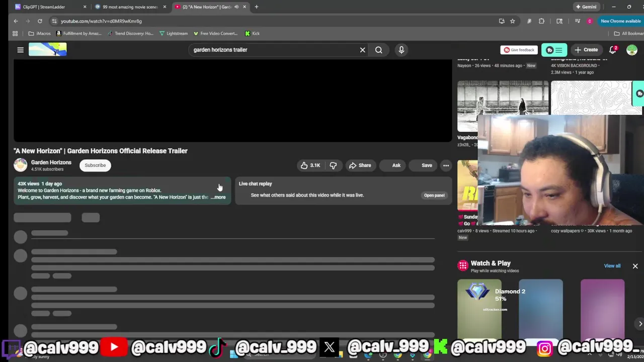This screenshot has height=362, width=644.
Task: Open the Trend Discovery bookmark
Action: pos(130,33)
